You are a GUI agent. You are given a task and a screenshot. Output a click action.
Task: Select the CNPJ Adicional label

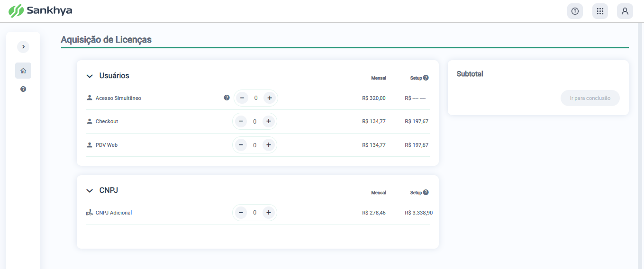114,213
